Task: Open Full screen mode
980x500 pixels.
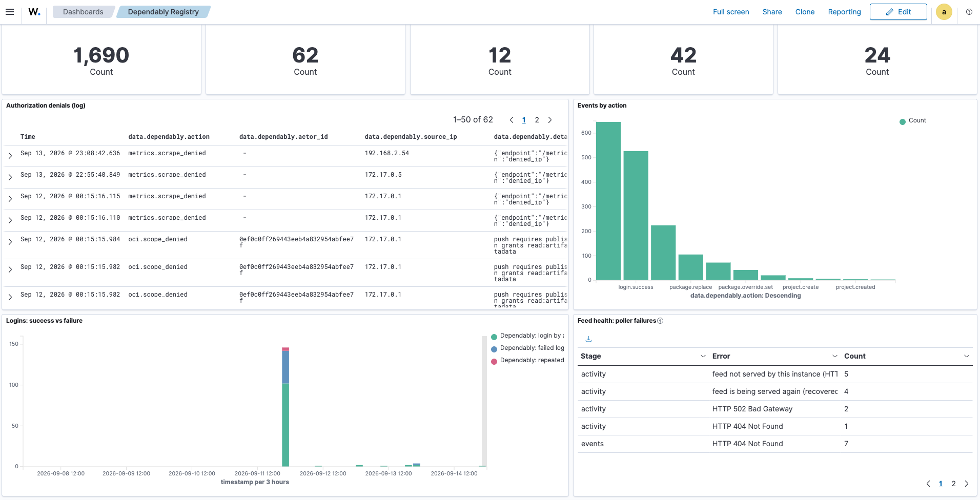Action: point(731,12)
